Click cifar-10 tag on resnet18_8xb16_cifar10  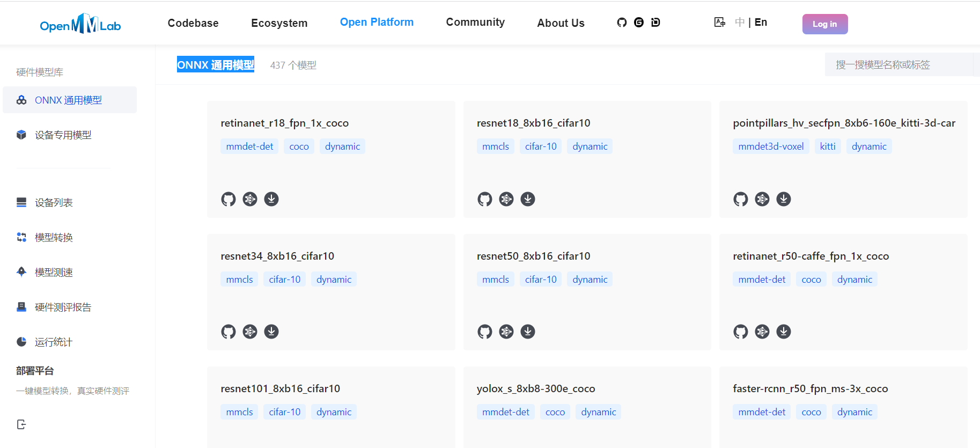541,146
